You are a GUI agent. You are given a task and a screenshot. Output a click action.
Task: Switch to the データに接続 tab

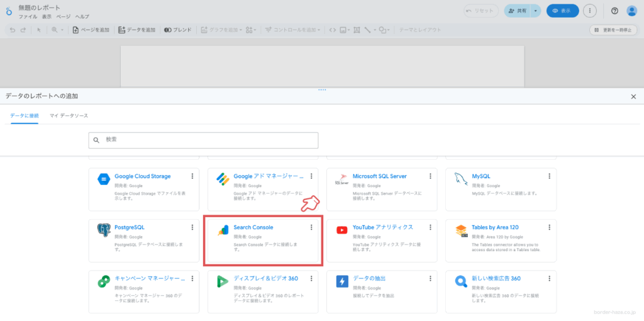25,116
